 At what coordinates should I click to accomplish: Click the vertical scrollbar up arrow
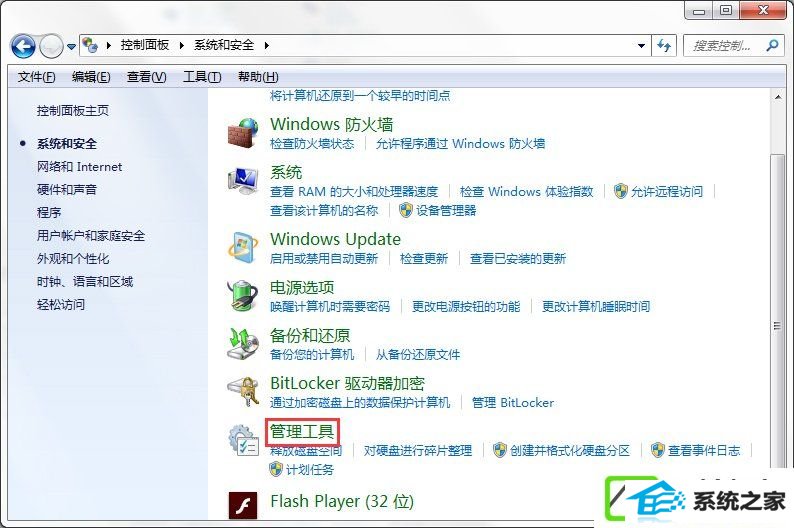pyautogui.click(x=777, y=97)
